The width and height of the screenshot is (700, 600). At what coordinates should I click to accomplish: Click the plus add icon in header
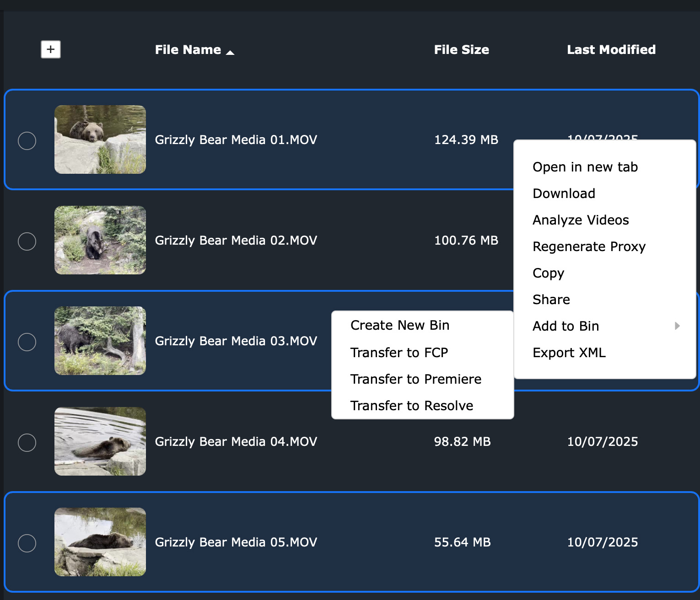pos(51,49)
